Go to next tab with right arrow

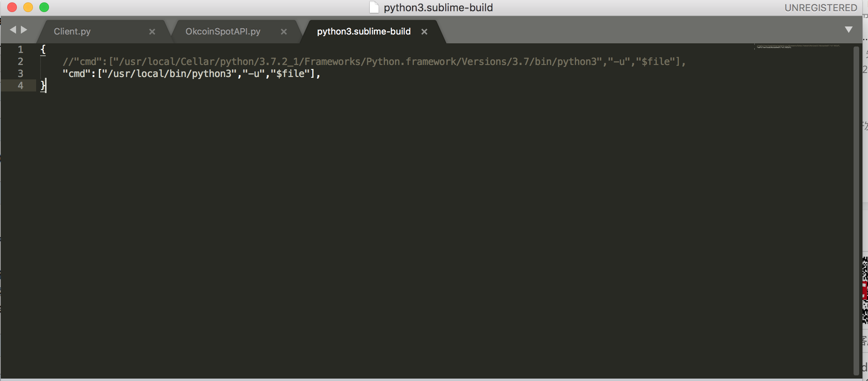click(x=24, y=30)
